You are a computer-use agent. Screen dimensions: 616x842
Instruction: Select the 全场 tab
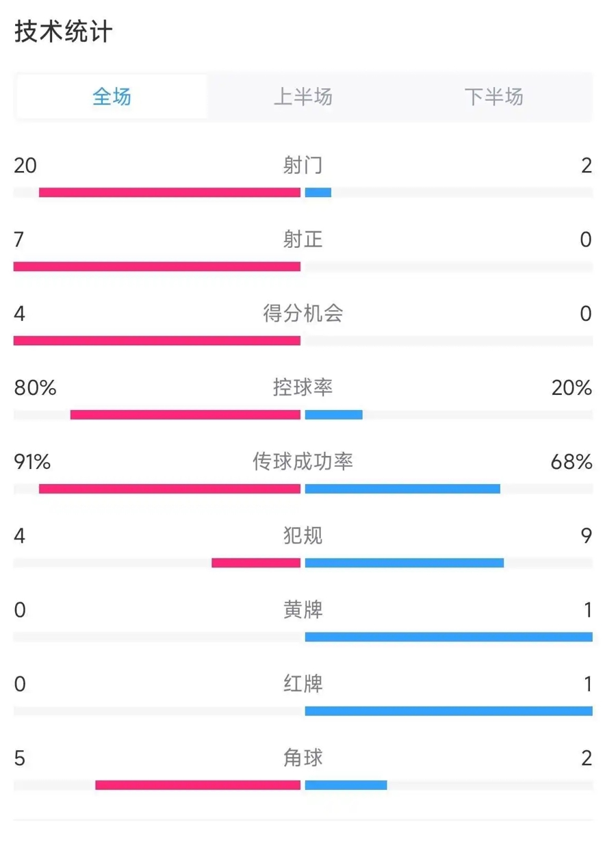pos(112,97)
